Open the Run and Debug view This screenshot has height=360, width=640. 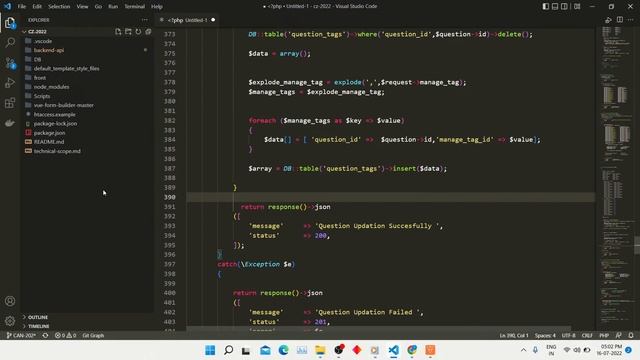coord(10,83)
